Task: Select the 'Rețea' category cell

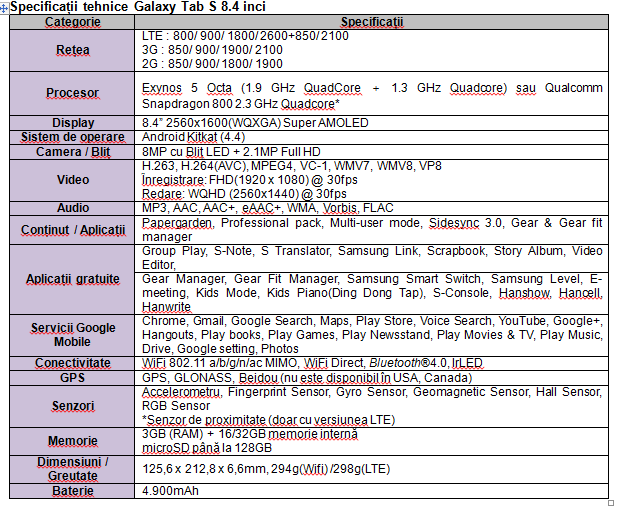Action: point(72,50)
